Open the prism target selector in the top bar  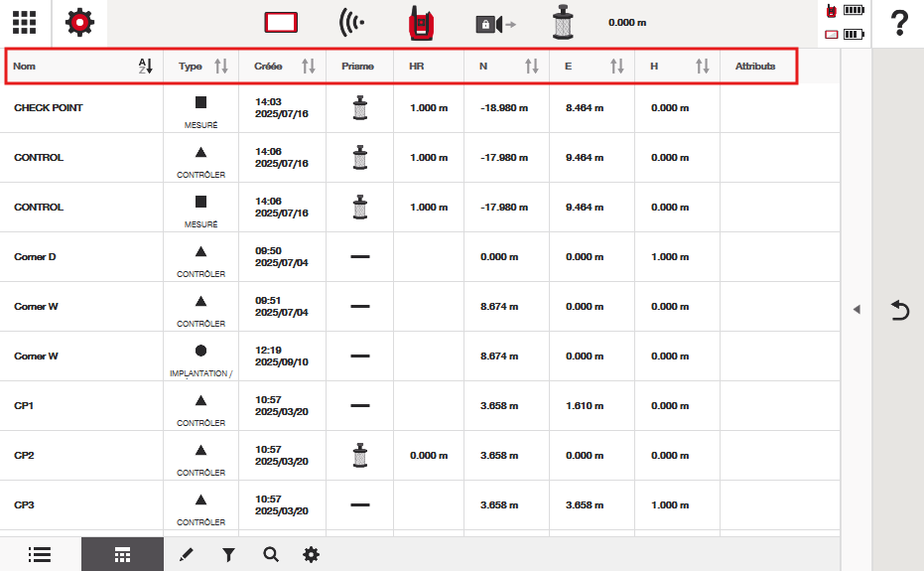pyautogui.click(x=564, y=23)
